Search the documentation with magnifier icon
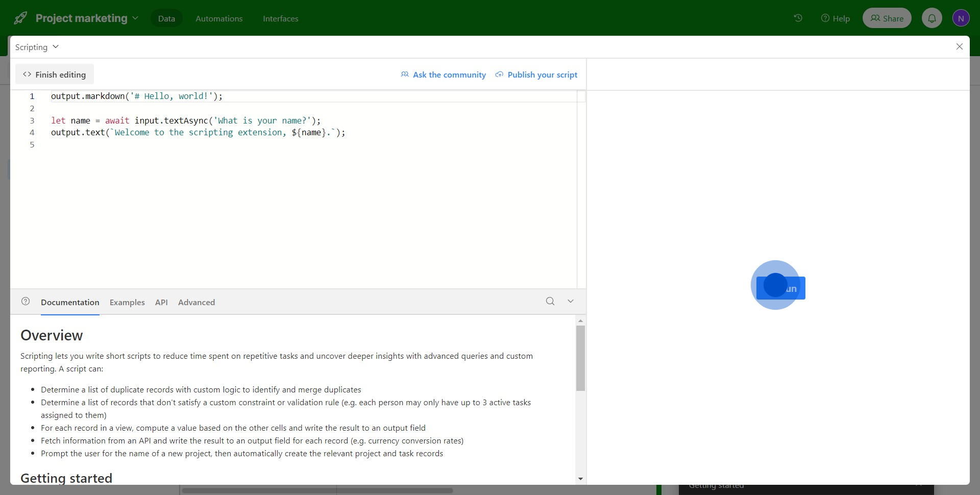Viewport: 980px width, 495px height. [x=550, y=301]
